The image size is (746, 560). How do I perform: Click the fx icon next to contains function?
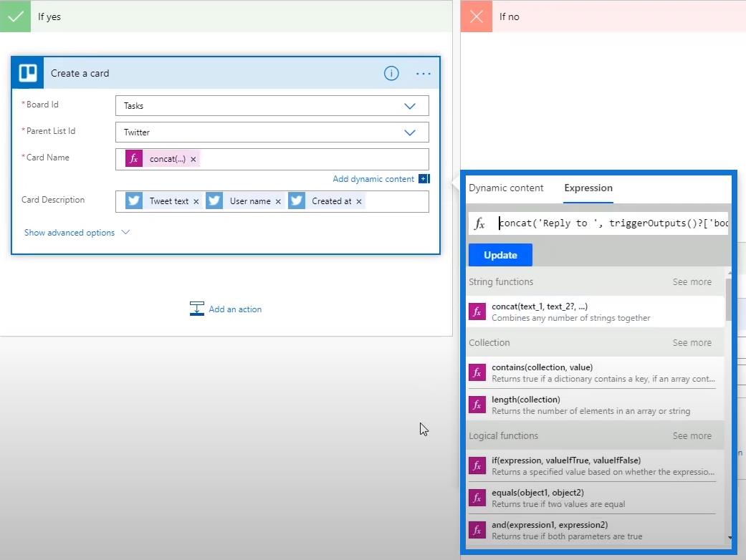477,372
